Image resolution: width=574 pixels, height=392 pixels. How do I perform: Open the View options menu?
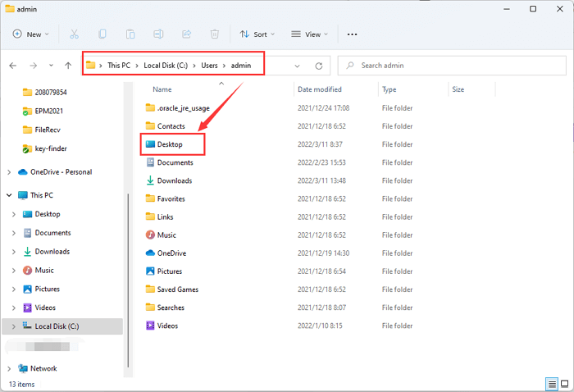pos(309,34)
